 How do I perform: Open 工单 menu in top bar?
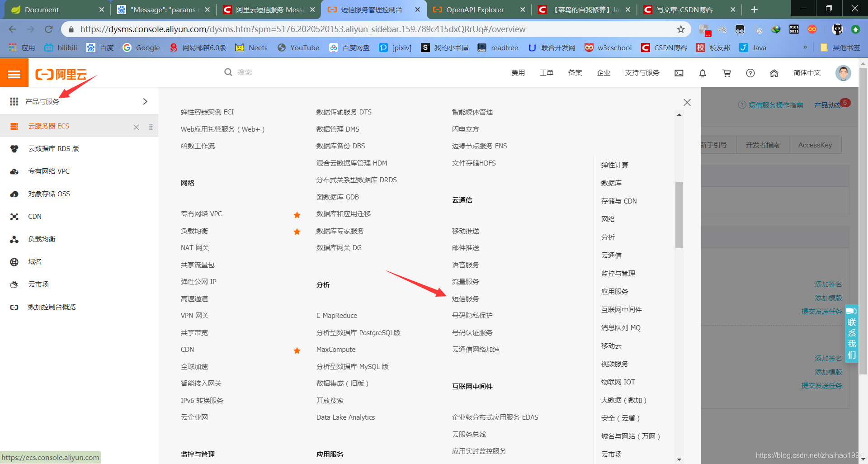coord(547,72)
